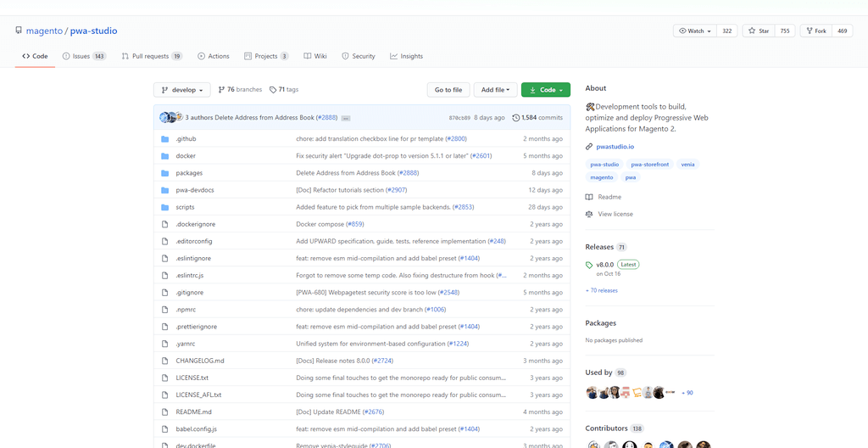Screen dimensions: 868x448
Task: Click the branch icon next to 76 branches
Action: pos(221,89)
